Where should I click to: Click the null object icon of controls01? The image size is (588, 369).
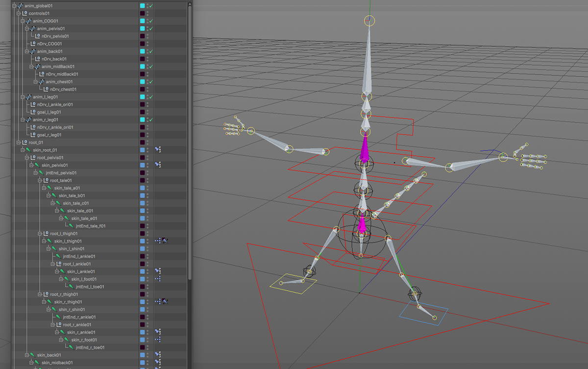(25, 13)
